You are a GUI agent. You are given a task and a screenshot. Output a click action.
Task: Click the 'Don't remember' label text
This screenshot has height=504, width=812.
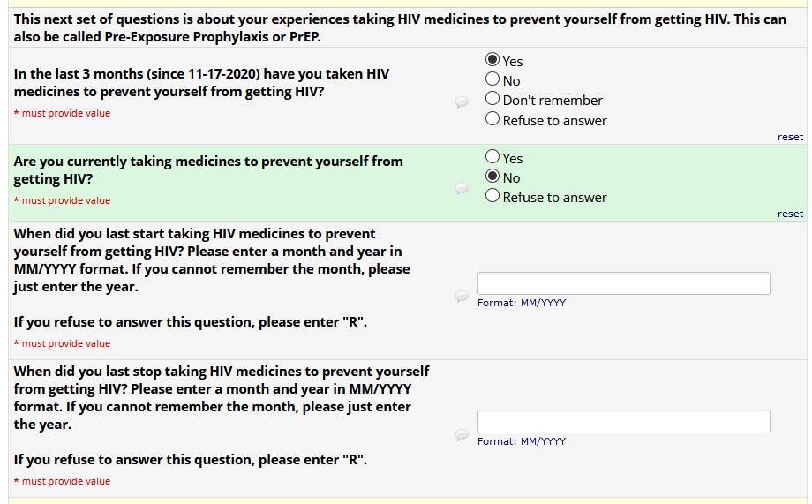pos(553,101)
